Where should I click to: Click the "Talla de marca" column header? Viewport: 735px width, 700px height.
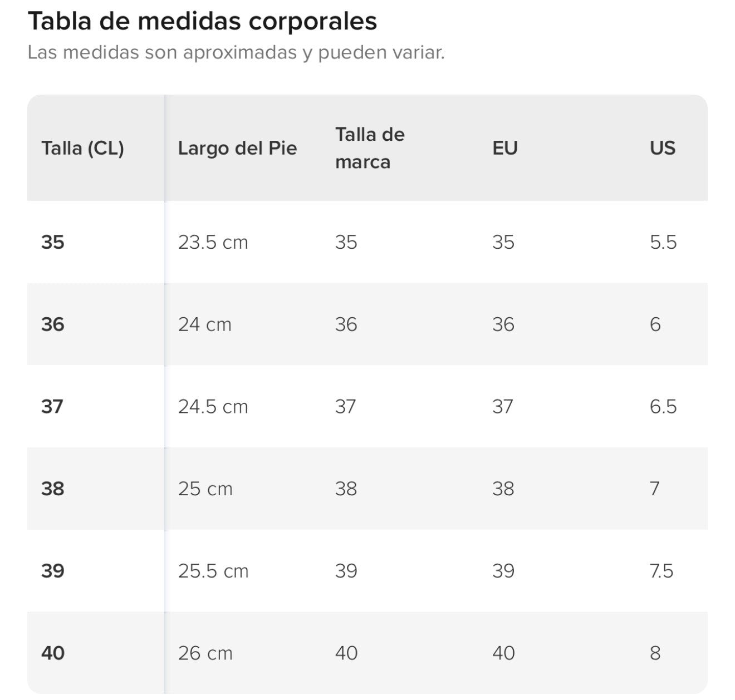[x=370, y=148]
